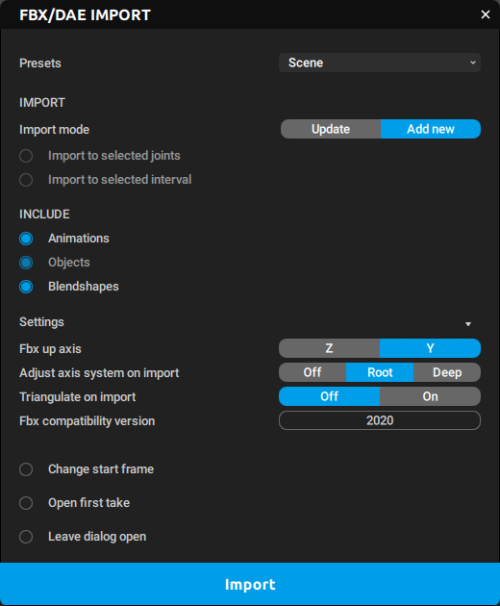
Task: Enable Change start frame option
Action: pos(26,470)
